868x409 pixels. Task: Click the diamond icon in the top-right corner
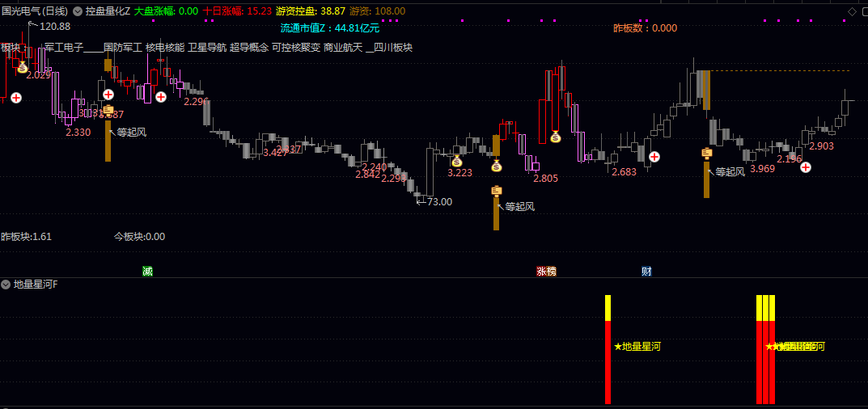click(x=851, y=11)
